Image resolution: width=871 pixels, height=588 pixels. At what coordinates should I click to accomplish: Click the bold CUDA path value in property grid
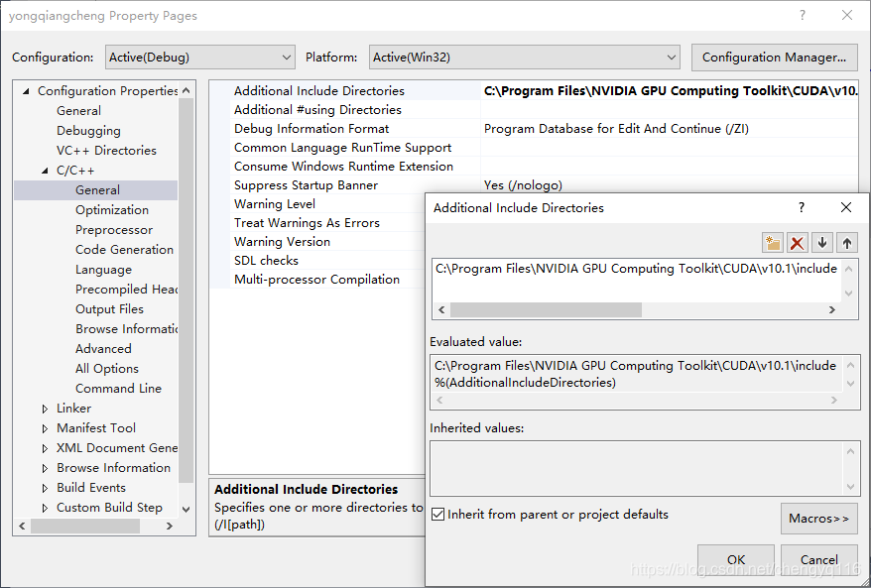coord(671,91)
